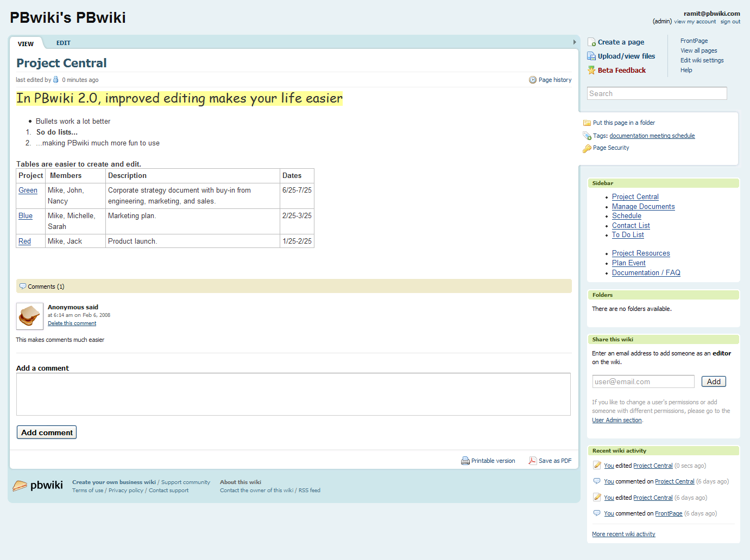The width and height of the screenshot is (750, 560).
Task: Open the Green project link in table
Action: 28,190
